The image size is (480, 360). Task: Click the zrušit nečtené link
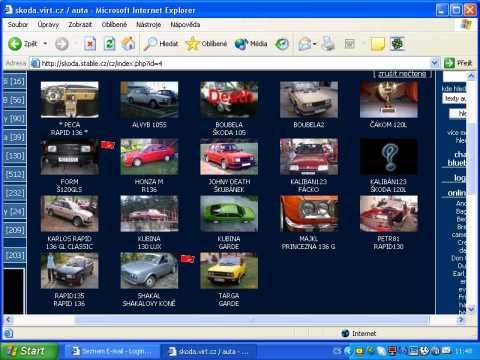[x=402, y=74]
